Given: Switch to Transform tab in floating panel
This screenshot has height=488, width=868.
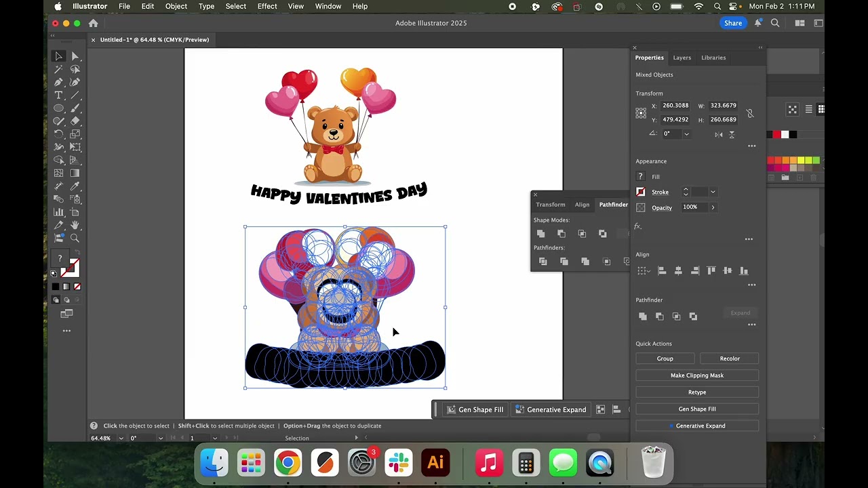Looking at the screenshot, I should point(550,205).
